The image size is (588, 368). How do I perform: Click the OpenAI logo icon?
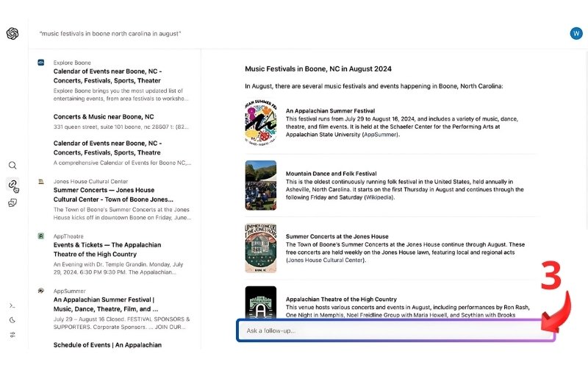tap(12, 33)
